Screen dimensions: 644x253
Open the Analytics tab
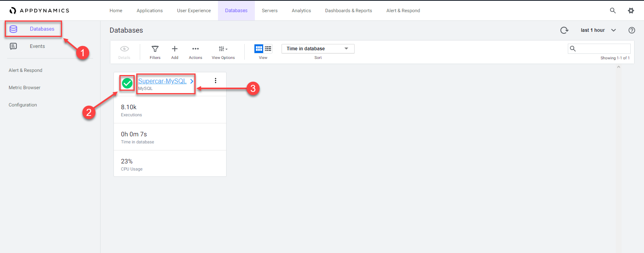301,11
